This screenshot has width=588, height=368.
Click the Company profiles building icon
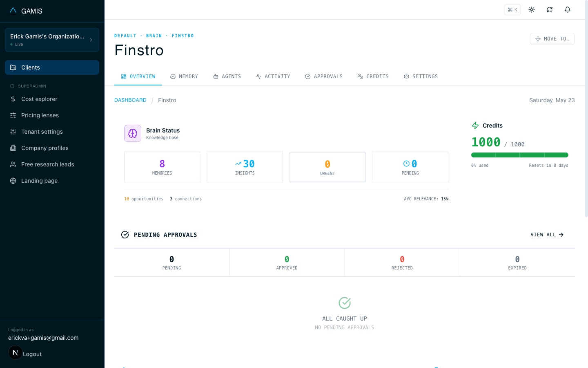[13, 148]
